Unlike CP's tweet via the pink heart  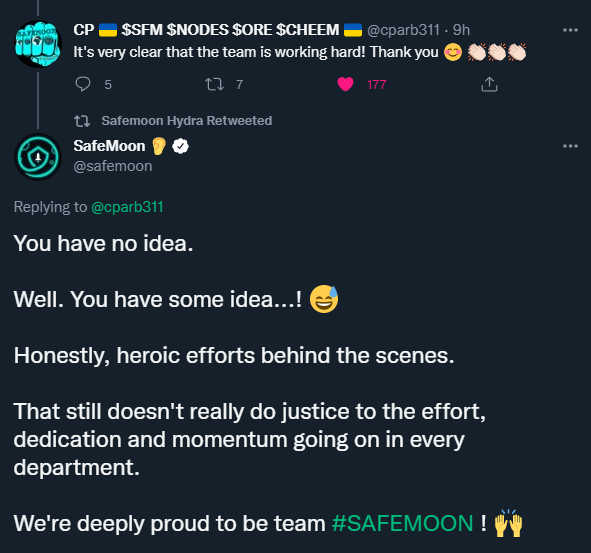pos(345,84)
